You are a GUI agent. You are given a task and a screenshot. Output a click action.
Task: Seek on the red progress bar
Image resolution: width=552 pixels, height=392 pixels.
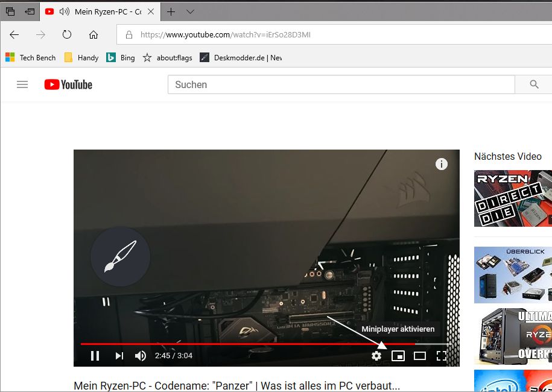click(266, 344)
